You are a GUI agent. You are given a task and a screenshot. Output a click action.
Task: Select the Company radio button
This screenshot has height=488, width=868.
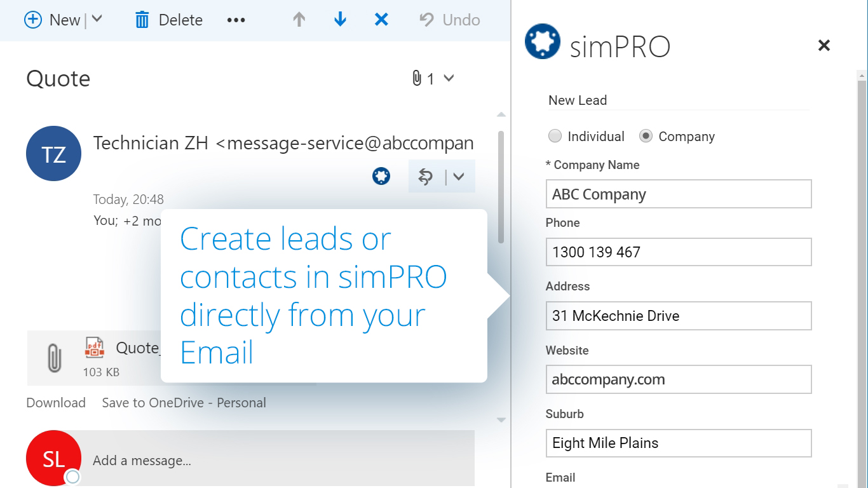[646, 136]
